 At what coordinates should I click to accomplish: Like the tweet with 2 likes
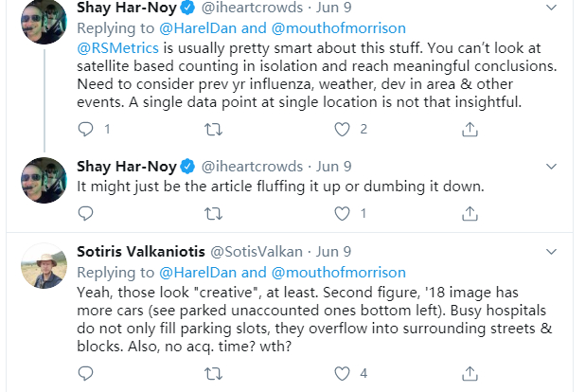click(x=342, y=129)
